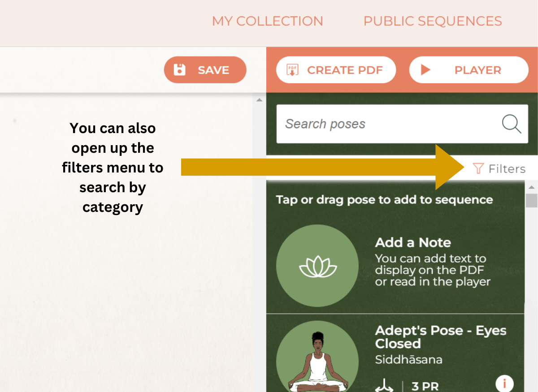
Task: Click the play triangle icon in Player
Action: point(425,70)
